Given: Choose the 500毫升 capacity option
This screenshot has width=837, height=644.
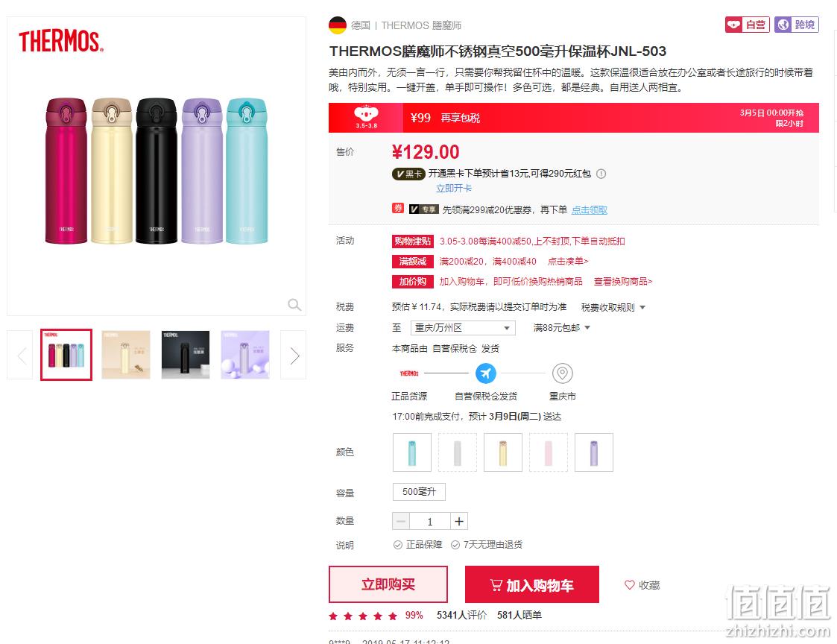Looking at the screenshot, I should pos(419,492).
